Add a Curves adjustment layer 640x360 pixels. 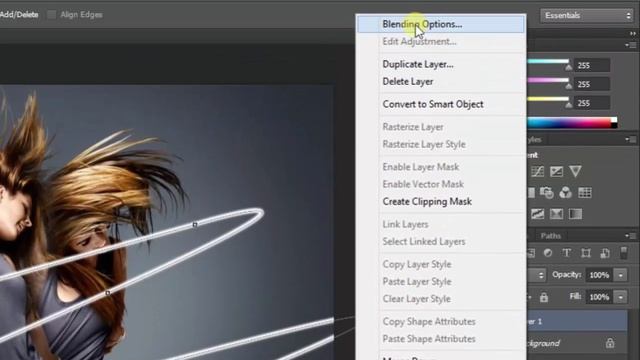pos(538,171)
